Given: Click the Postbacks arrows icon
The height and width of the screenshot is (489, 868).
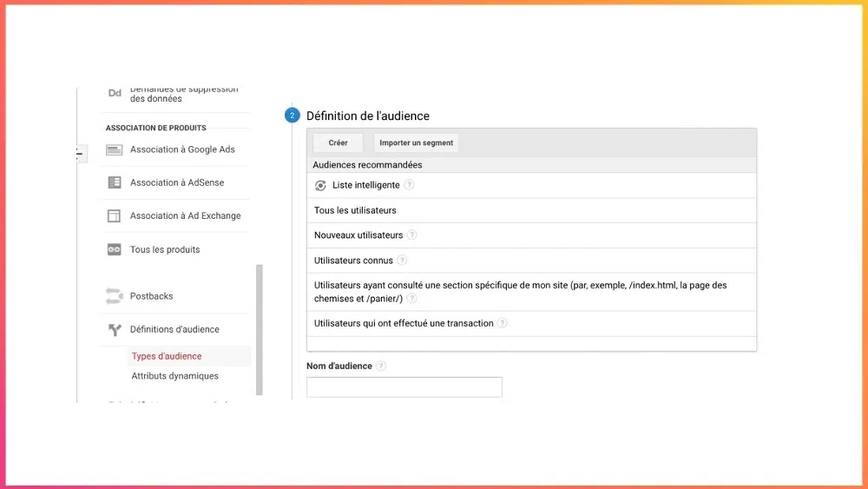Looking at the screenshot, I should coord(114,296).
